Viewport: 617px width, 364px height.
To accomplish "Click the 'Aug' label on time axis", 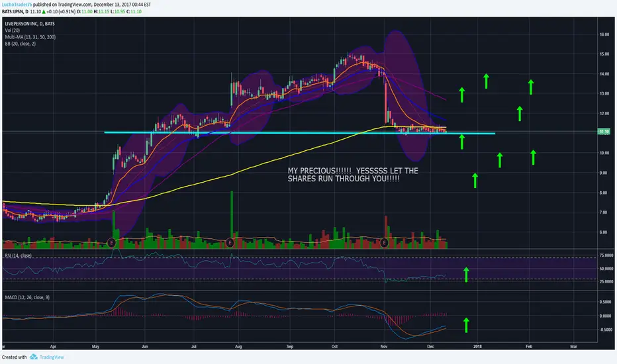I will coord(238,347).
